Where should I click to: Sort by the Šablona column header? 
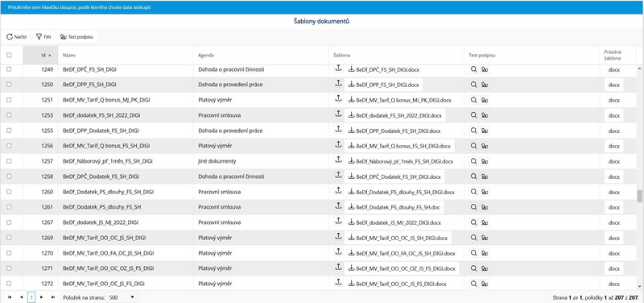[x=396, y=55]
